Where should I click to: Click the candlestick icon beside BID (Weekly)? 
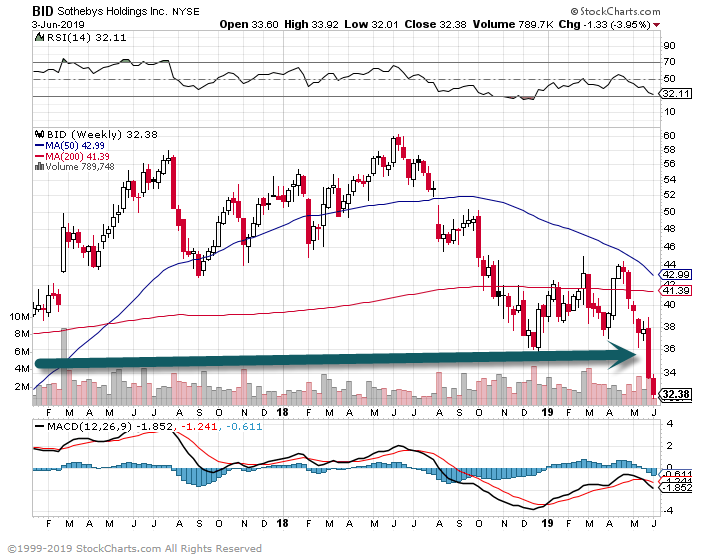(x=40, y=135)
